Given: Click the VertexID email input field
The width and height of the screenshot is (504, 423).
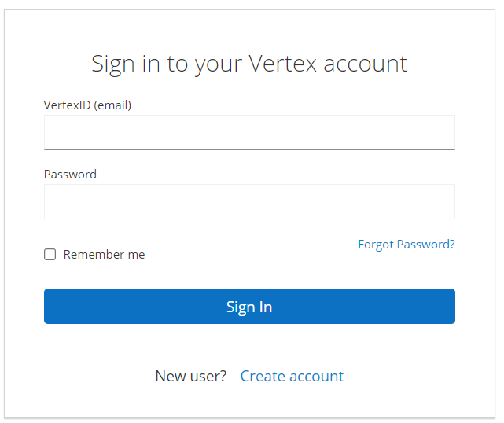Looking at the screenshot, I should tap(249, 132).
